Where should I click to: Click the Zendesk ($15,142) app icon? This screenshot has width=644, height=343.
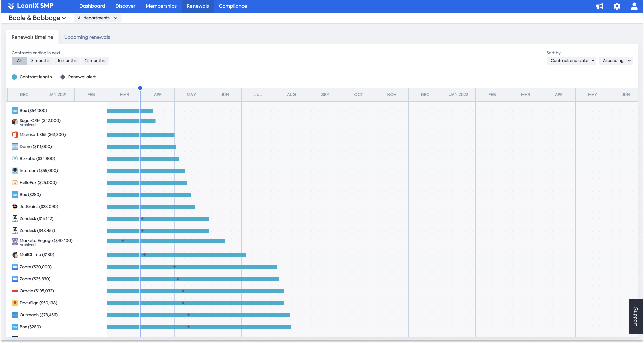(x=15, y=219)
